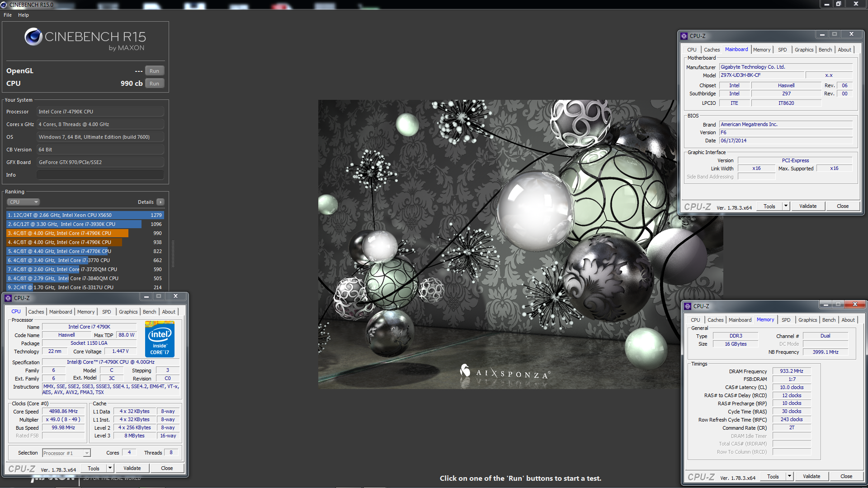Restore down the Cinebench main window
This screenshot has height=488, width=868.
839,4
